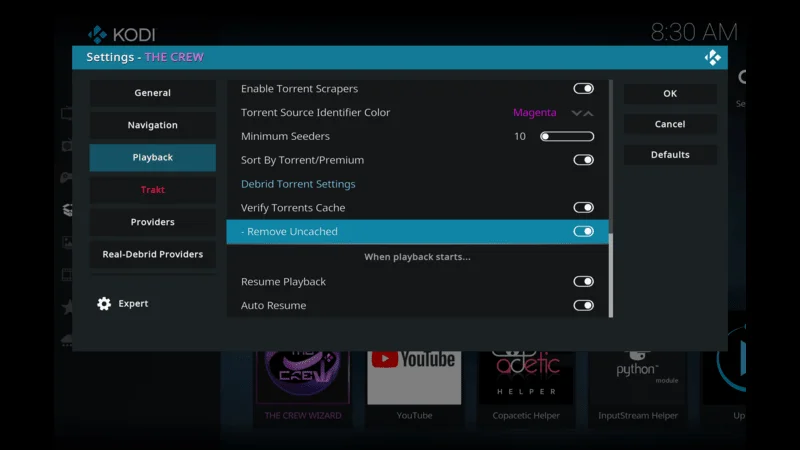Adjust the Minimum Seeders slider

tap(567, 137)
